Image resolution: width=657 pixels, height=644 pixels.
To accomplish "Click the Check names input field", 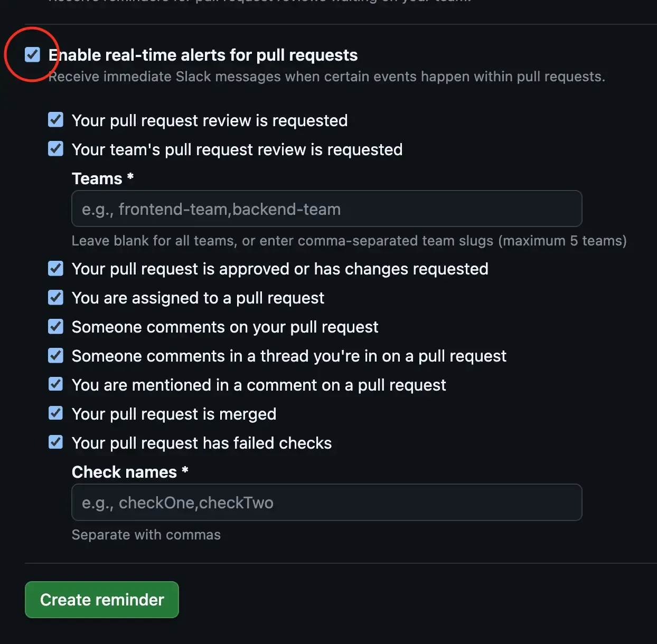I will click(x=326, y=503).
